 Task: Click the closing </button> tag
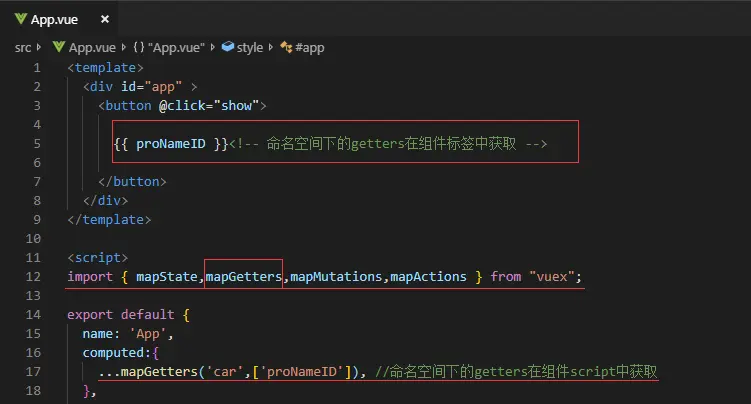click(x=132, y=182)
